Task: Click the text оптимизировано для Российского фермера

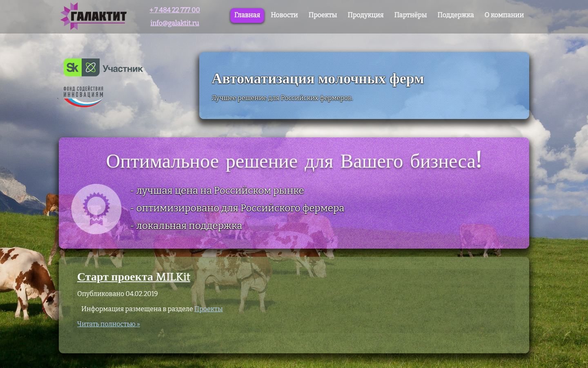Action: [x=237, y=208]
